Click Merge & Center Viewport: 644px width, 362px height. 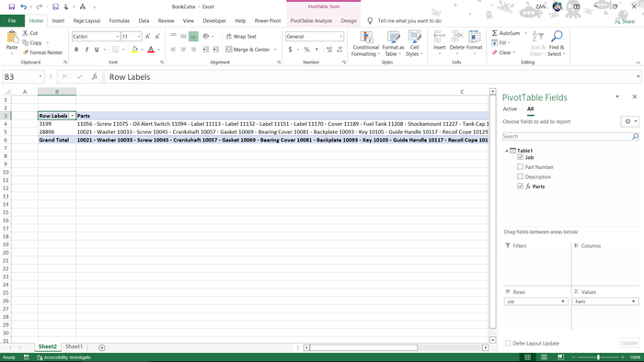(247, 50)
